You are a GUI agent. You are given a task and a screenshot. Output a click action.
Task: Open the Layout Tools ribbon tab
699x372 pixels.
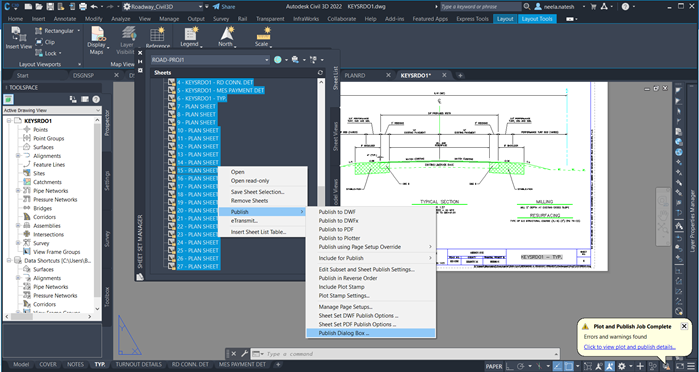(537, 19)
